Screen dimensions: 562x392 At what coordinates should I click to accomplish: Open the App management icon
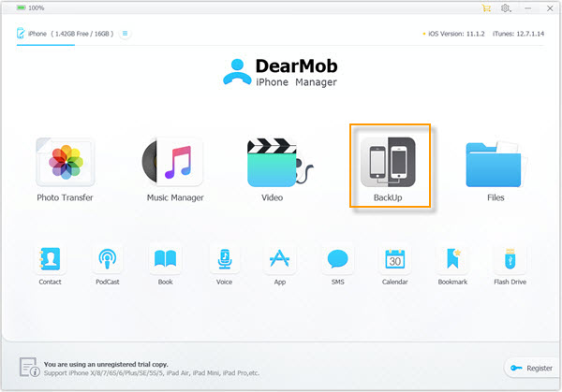[279, 259]
